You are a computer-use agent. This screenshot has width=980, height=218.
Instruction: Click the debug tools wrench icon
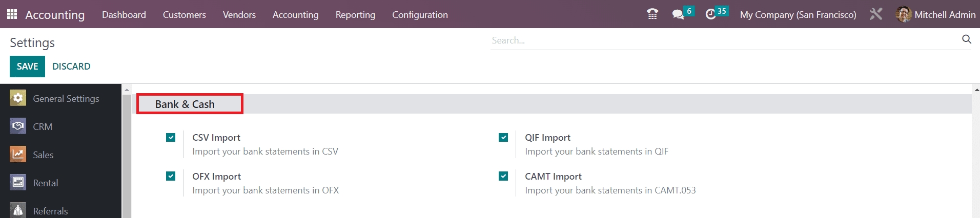point(876,14)
